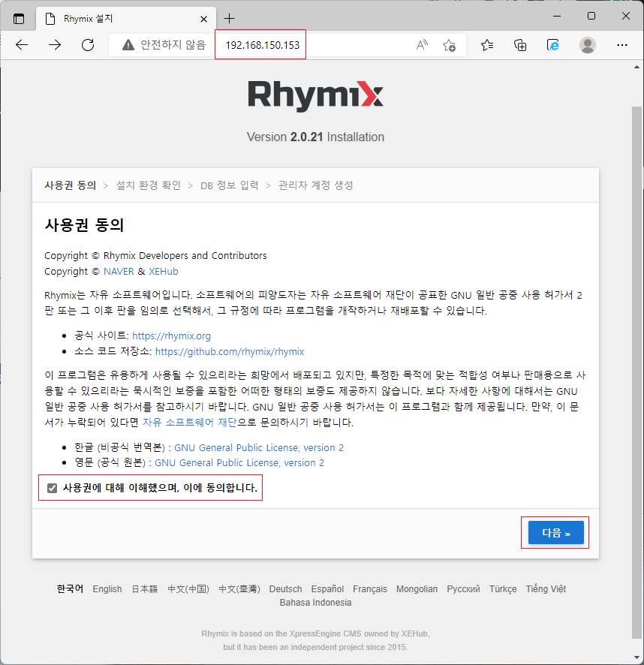Open the Read Aloud icon
Viewport: 644px width, 665px height.
tap(422, 44)
